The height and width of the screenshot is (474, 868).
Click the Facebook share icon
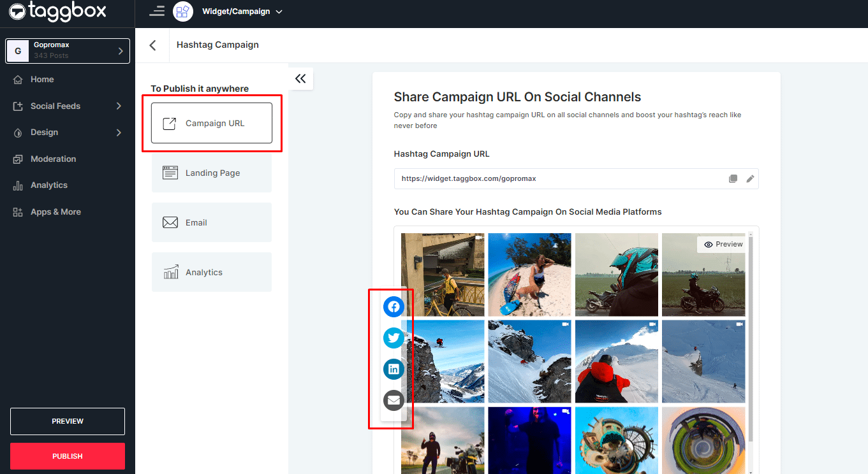pyautogui.click(x=394, y=307)
